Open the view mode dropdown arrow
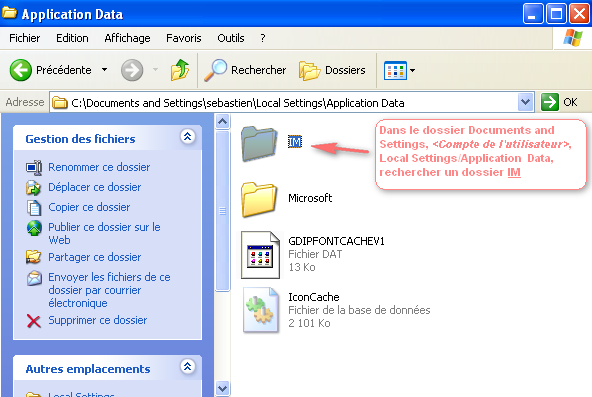 (x=412, y=70)
